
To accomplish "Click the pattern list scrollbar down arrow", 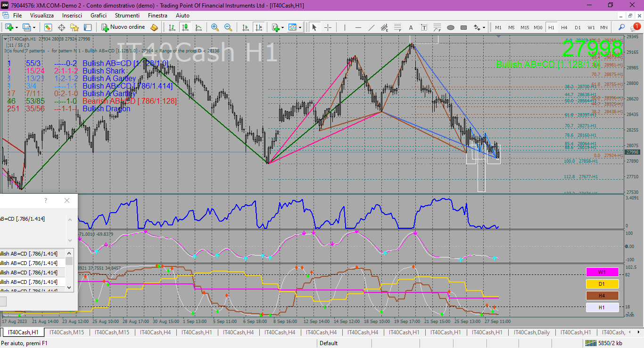I will tap(70, 287).
